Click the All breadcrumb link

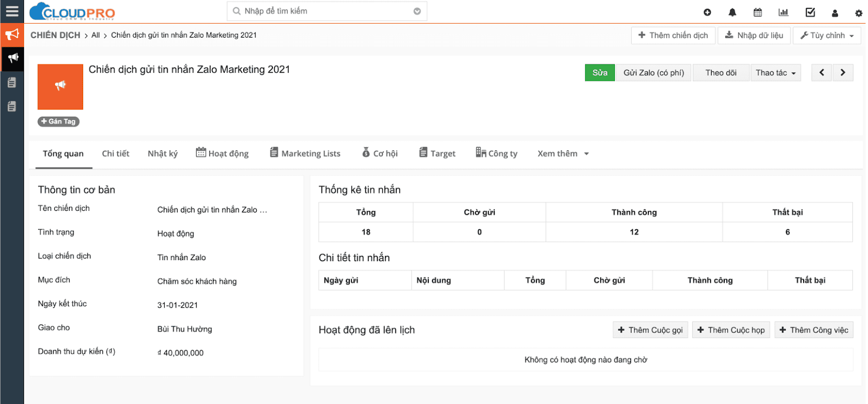[96, 35]
